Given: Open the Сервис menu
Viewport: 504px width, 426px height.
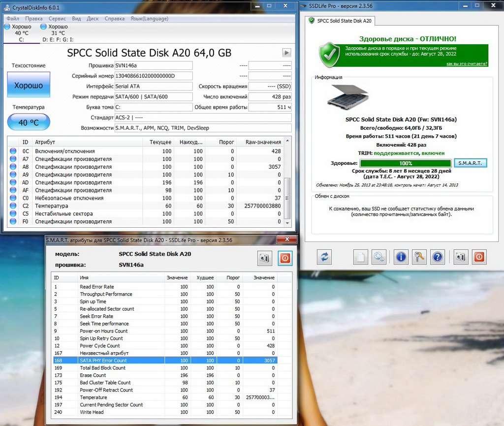Looking at the screenshot, I should tap(57, 19).
